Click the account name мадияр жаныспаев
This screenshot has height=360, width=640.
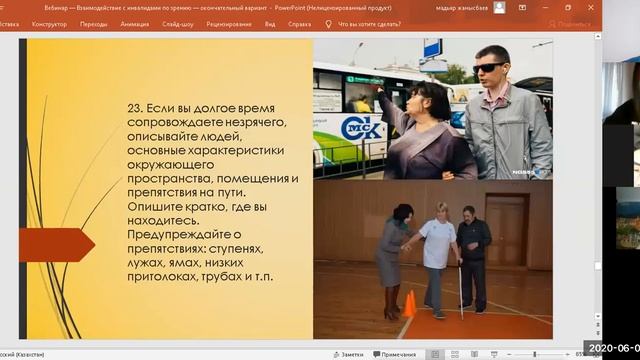click(462, 8)
